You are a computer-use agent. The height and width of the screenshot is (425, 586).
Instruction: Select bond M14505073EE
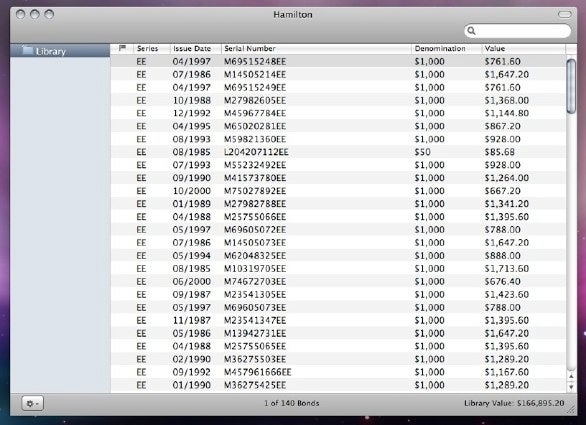[x=338, y=243]
